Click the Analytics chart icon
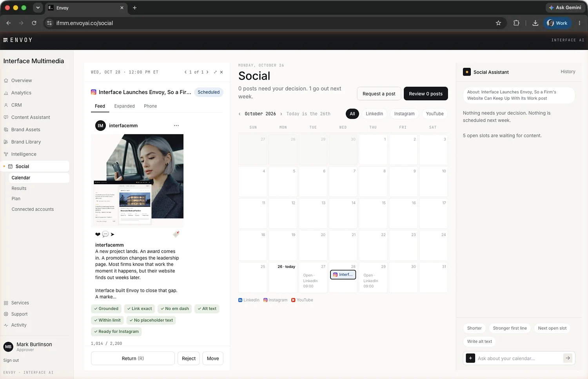This screenshot has width=588, height=379. coord(6,93)
